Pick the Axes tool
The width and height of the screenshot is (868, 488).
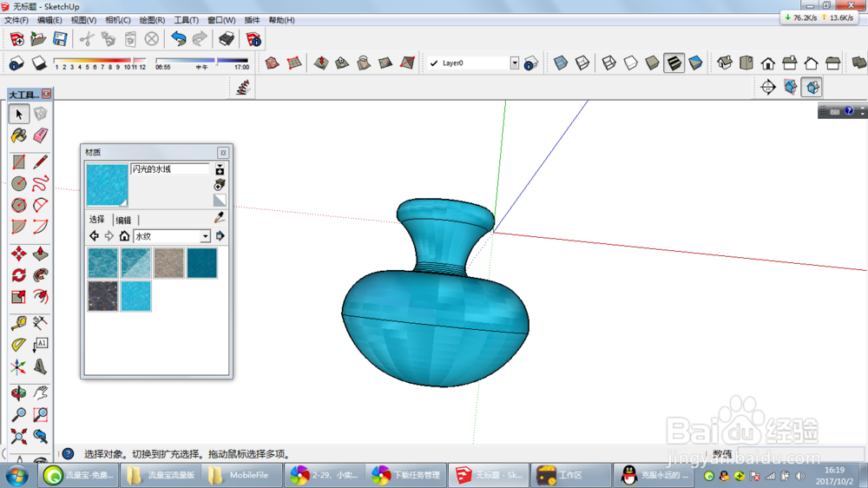[x=19, y=366]
